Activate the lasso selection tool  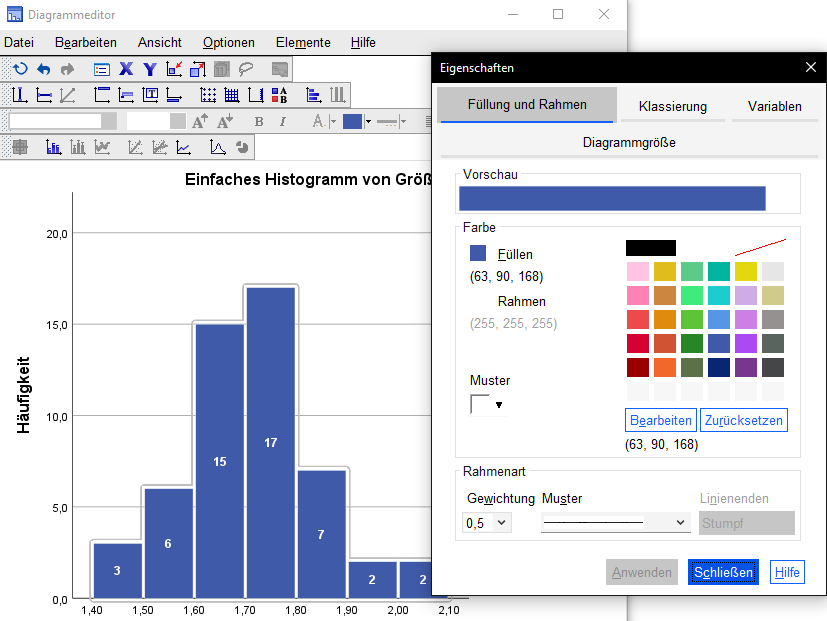click(x=245, y=69)
